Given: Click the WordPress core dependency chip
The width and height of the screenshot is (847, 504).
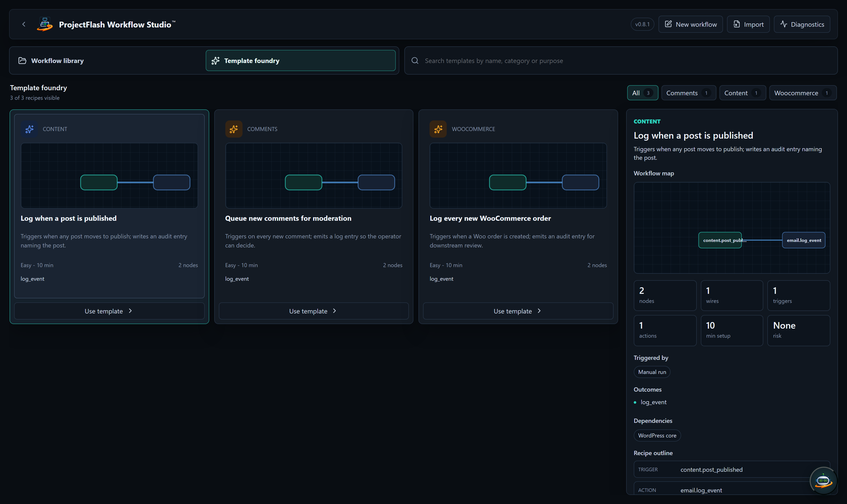Looking at the screenshot, I should pyautogui.click(x=657, y=435).
